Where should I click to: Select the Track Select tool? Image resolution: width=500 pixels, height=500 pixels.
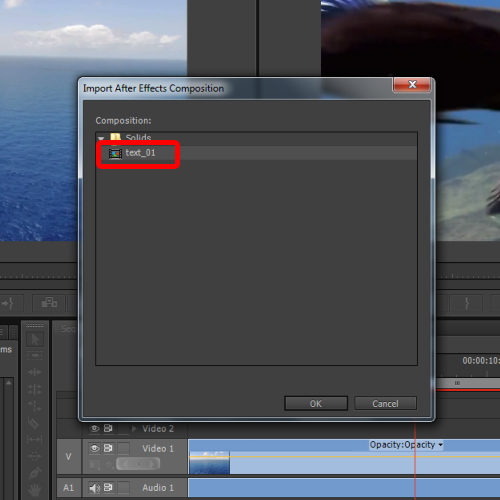35,355
